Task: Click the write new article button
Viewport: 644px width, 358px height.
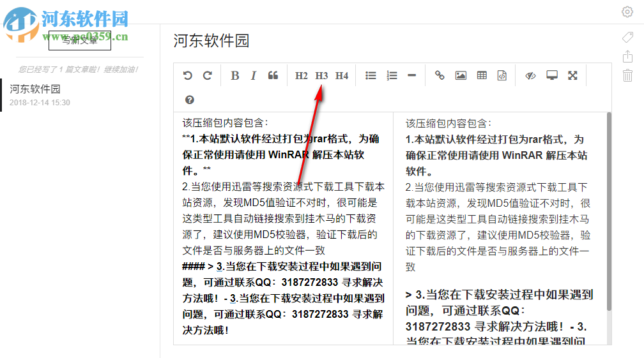Action: point(80,40)
